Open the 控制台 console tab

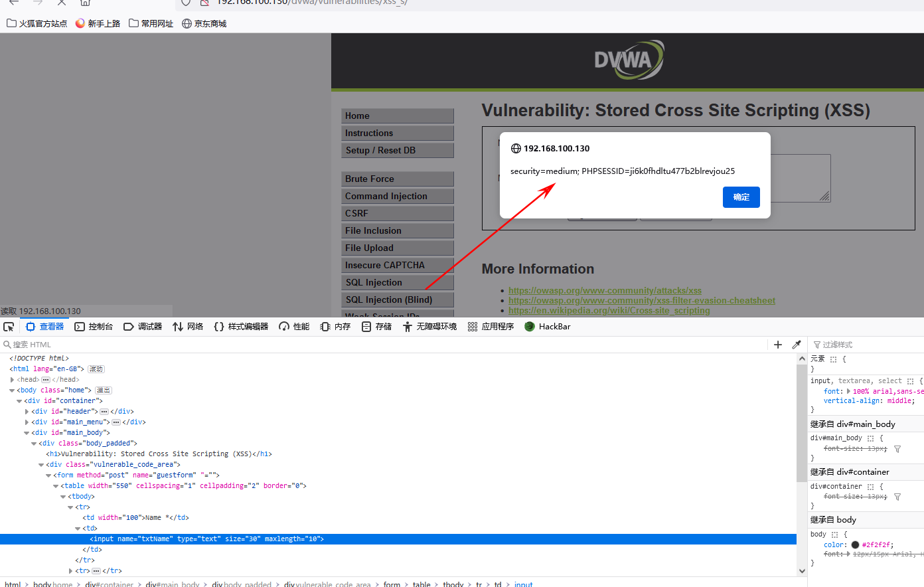point(94,327)
